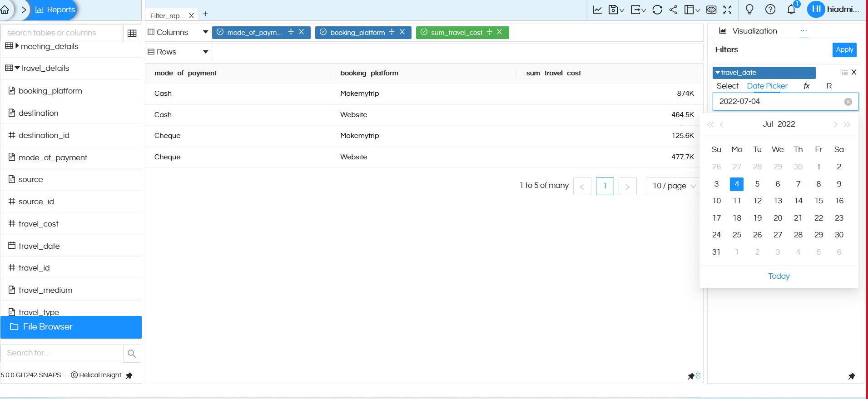
Task: Toggle the check on mode_of_paym chip
Action: (220, 32)
